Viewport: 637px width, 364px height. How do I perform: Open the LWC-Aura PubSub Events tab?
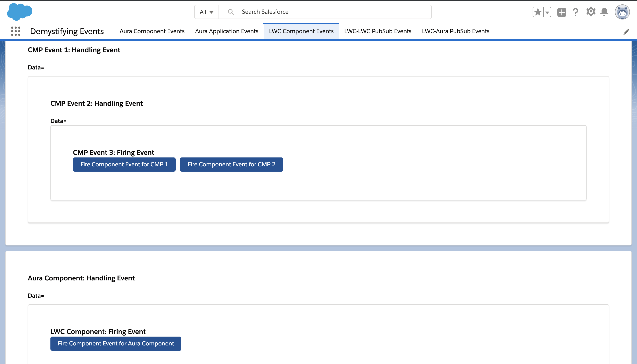pyautogui.click(x=455, y=31)
